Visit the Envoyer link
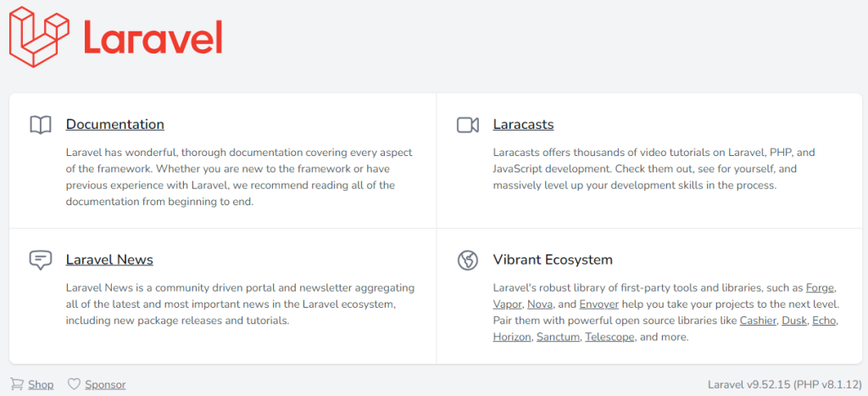 click(598, 304)
